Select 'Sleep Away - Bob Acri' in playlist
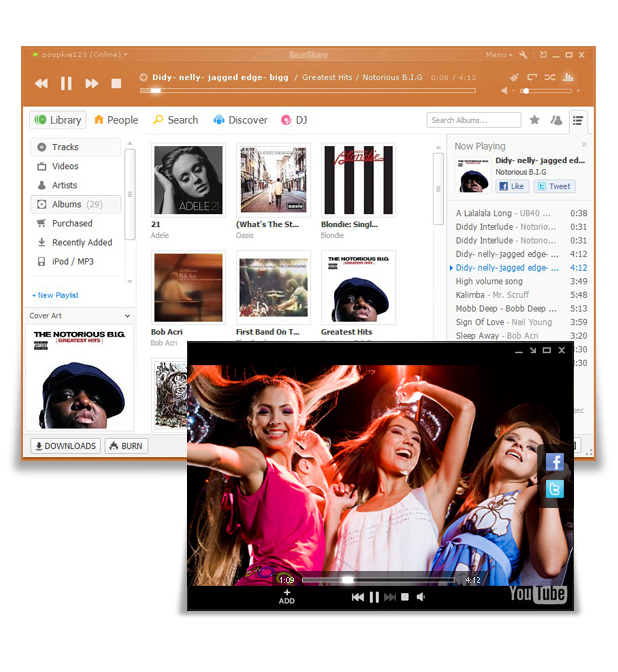Screen dimensions: 618x672 pyautogui.click(x=521, y=336)
